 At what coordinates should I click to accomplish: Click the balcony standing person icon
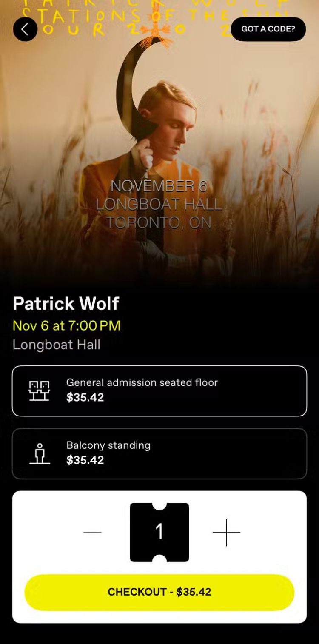[x=40, y=453]
